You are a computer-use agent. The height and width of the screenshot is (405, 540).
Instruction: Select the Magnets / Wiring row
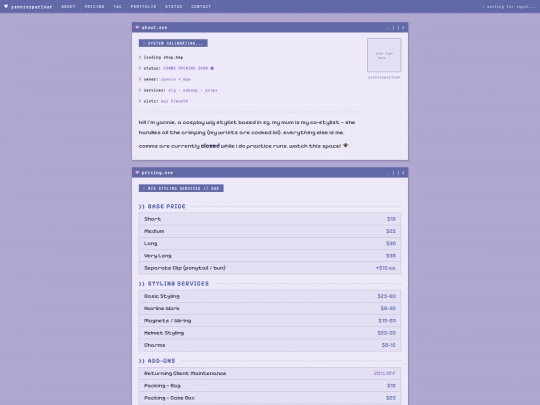coord(270,321)
